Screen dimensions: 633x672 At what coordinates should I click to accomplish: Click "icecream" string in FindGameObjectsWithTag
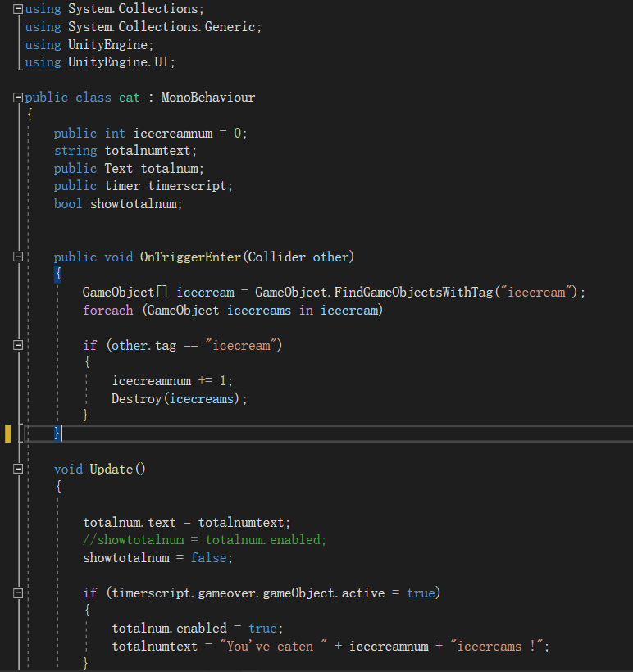pos(536,293)
